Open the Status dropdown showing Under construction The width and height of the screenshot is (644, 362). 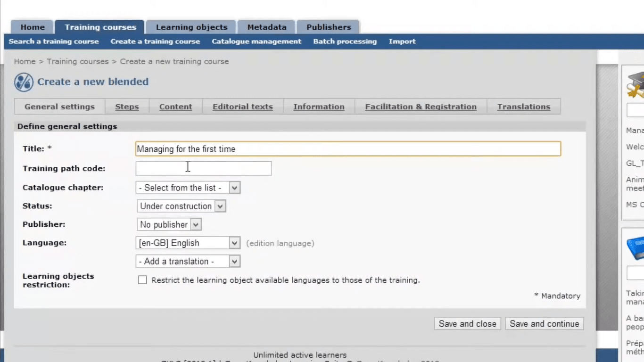point(220,206)
